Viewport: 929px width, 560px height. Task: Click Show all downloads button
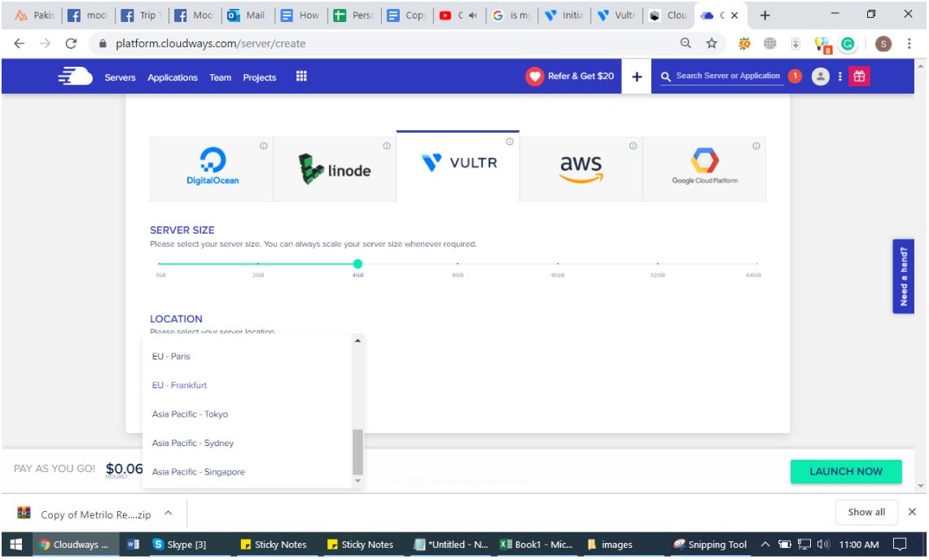coord(866,512)
